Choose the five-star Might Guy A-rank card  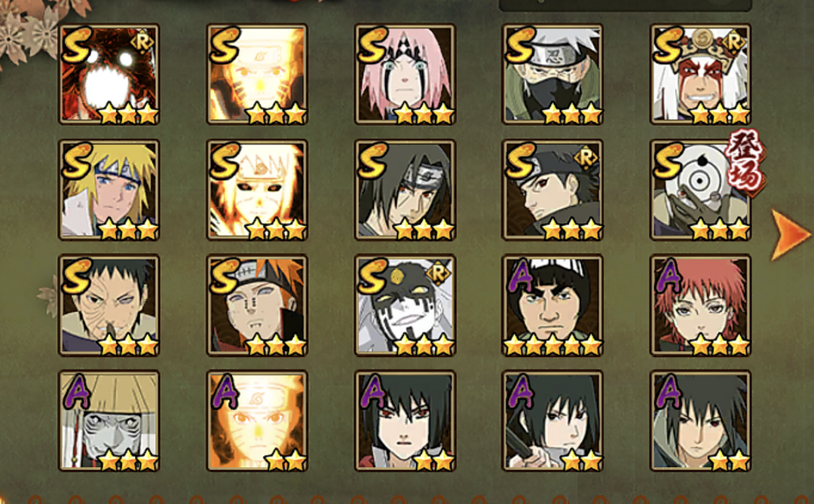click(x=552, y=305)
